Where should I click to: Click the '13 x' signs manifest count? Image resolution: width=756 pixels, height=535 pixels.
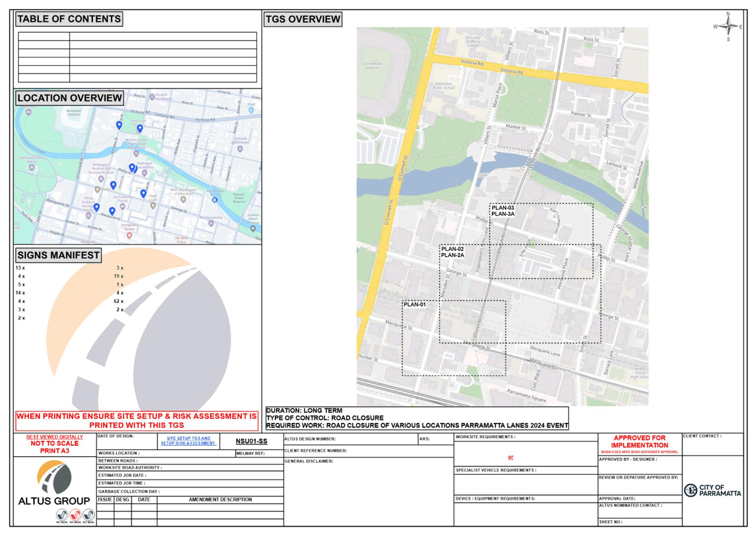tap(20, 268)
